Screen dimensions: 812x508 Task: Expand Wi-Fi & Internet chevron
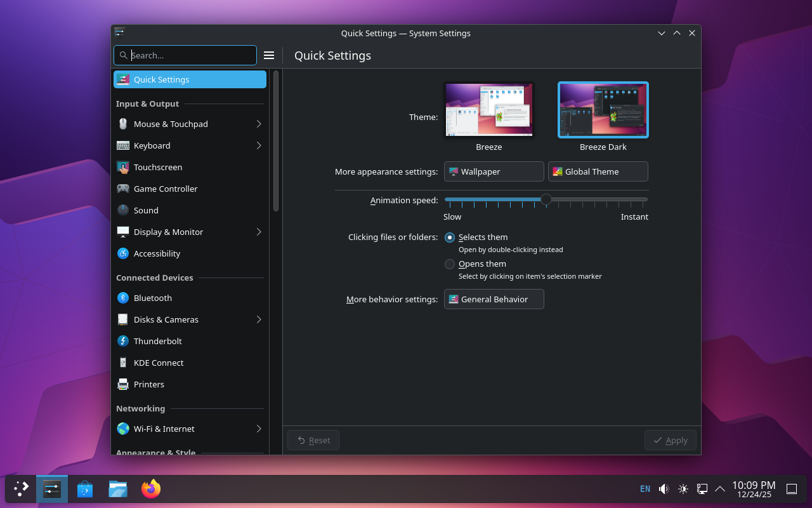259,429
